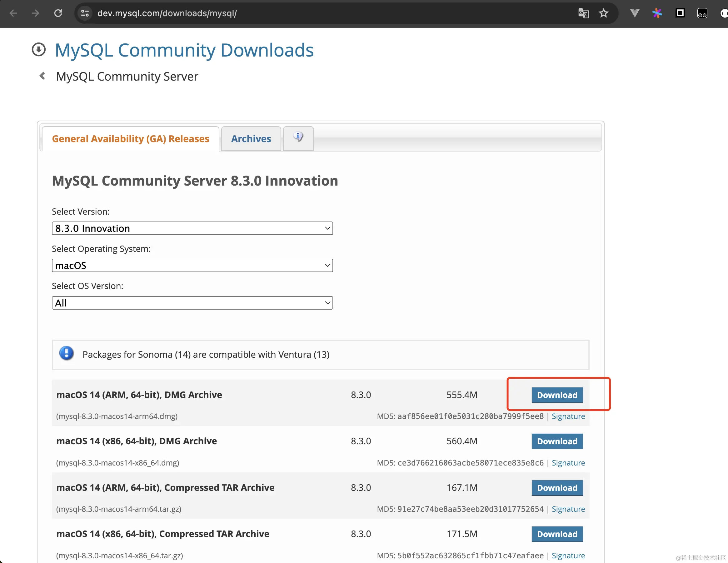Download the macOS 14 x86 DMG Archive
This screenshot has width=728, height=563.
pos(557,441)
